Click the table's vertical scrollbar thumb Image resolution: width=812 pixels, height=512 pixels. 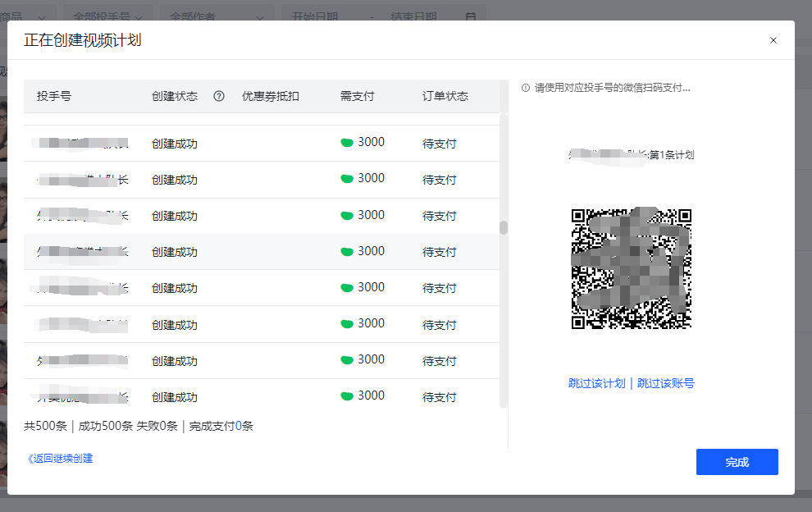504,227
